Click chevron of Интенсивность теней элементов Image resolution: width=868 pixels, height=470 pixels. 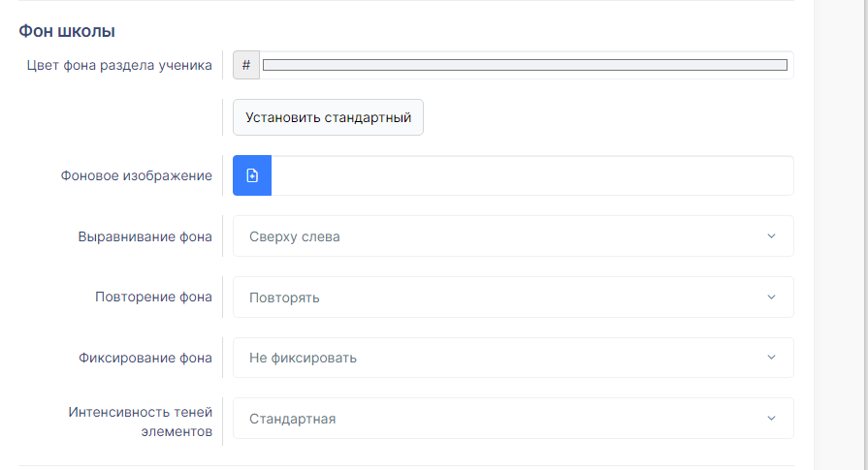[x=771, y=418]
